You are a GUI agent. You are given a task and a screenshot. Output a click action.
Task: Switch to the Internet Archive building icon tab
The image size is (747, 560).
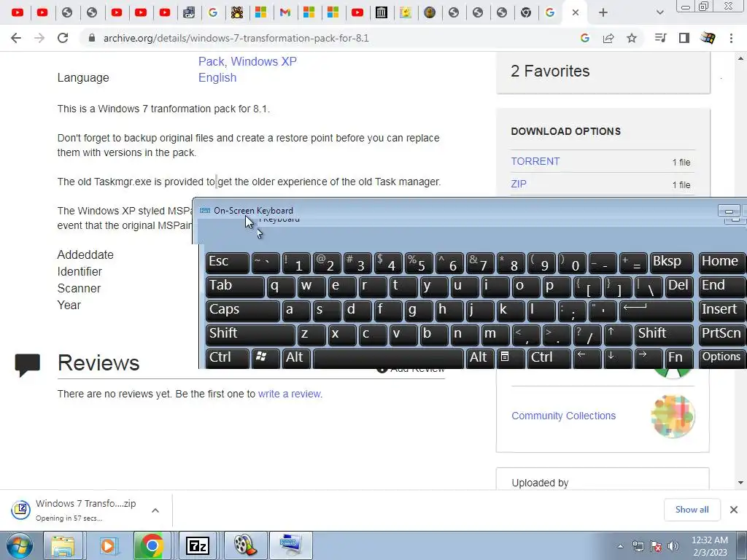pyautogui.click(x=381, y=13)
